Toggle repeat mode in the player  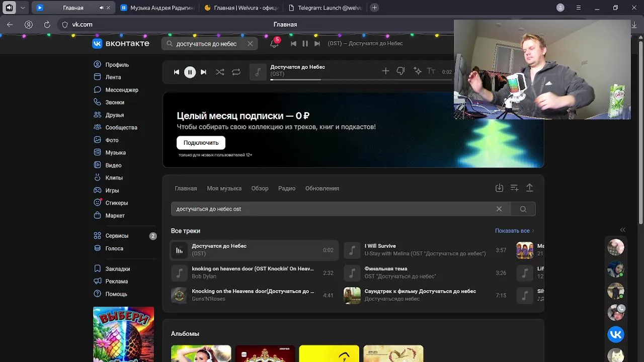tap(236, 72)
